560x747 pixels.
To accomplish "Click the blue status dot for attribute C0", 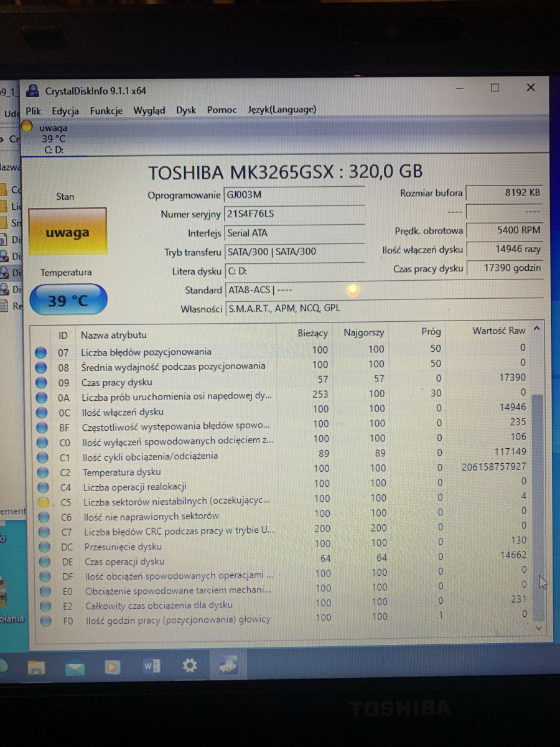I will tap(42, 443).
